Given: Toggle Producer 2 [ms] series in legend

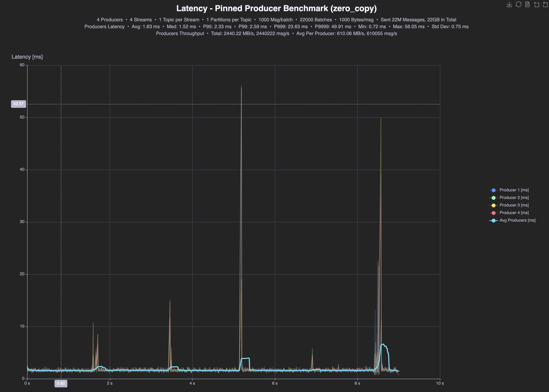Looking at the screenshot, I should coord(509,198).
